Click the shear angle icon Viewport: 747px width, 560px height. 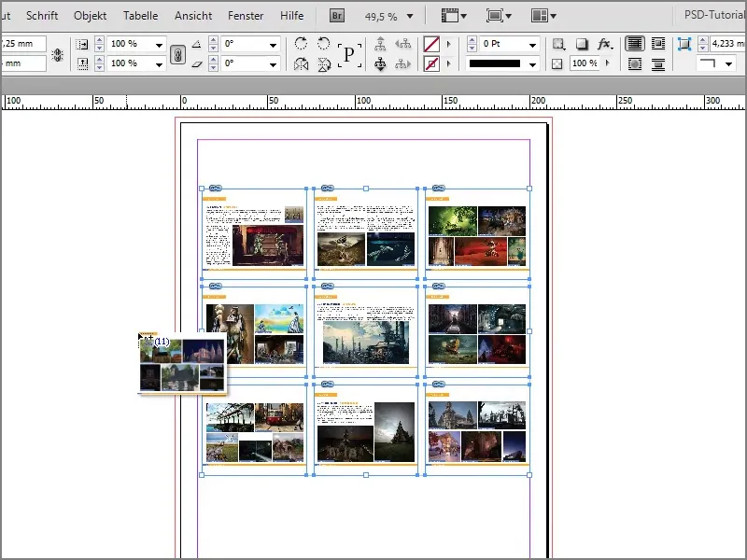(197, 63)
